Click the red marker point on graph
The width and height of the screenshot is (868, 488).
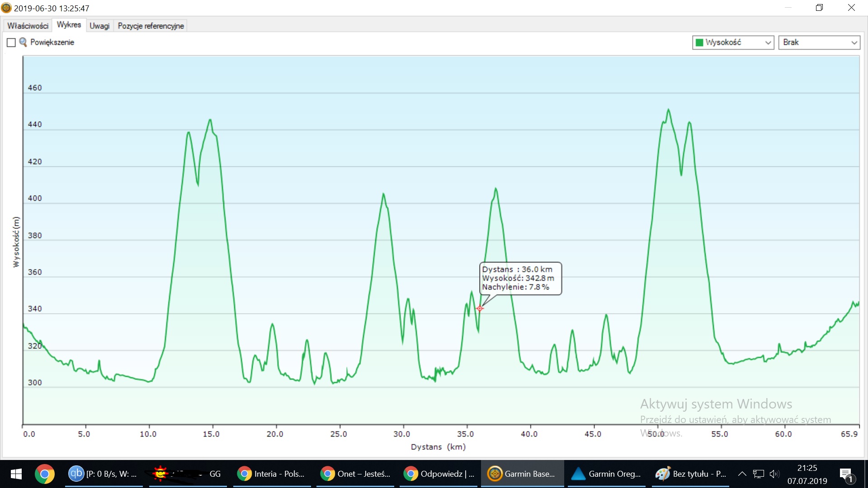(x=480, y=309)
